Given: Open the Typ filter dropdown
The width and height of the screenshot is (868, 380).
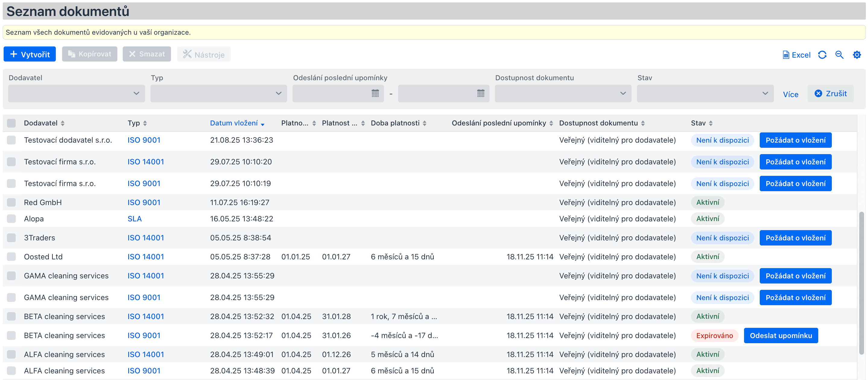Looking at the screenshot, I should 219,93.
